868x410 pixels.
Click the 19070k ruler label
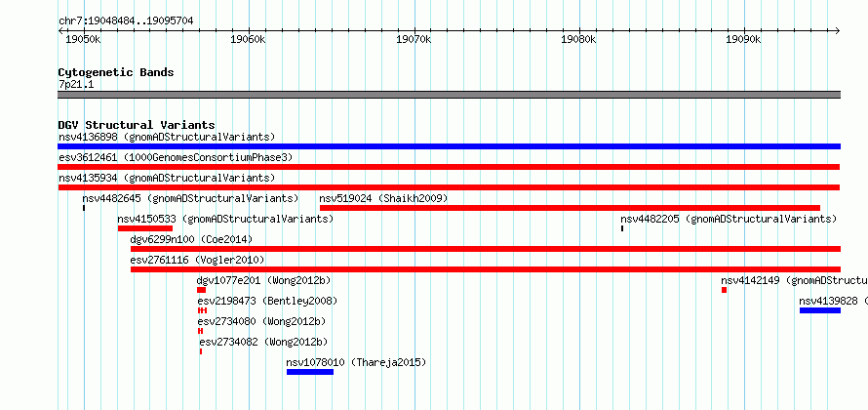414,39
